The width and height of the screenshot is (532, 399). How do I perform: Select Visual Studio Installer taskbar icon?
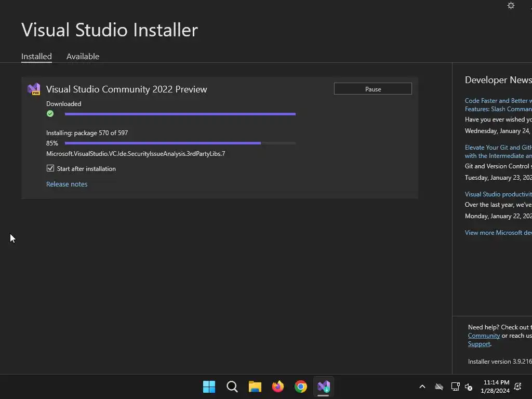(x=324, y=387)
